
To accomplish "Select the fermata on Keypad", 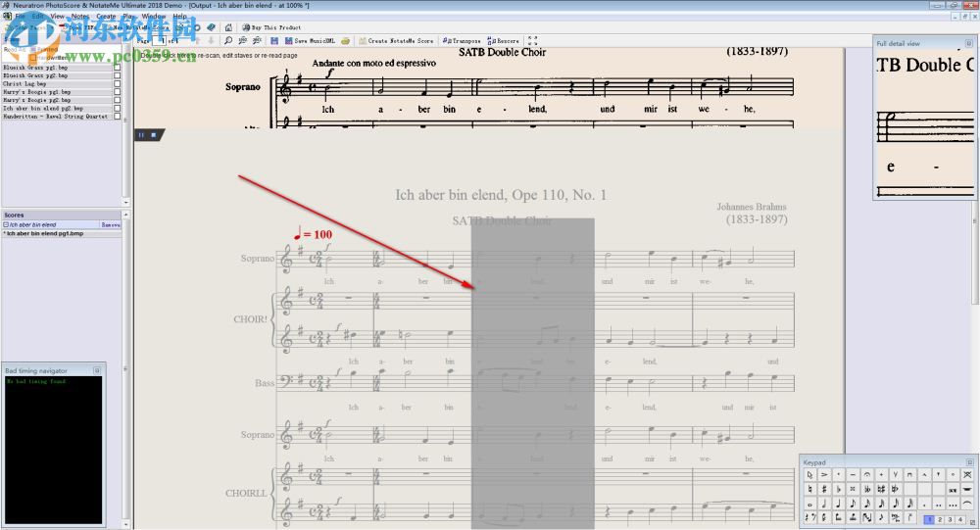I will point(867,474).
